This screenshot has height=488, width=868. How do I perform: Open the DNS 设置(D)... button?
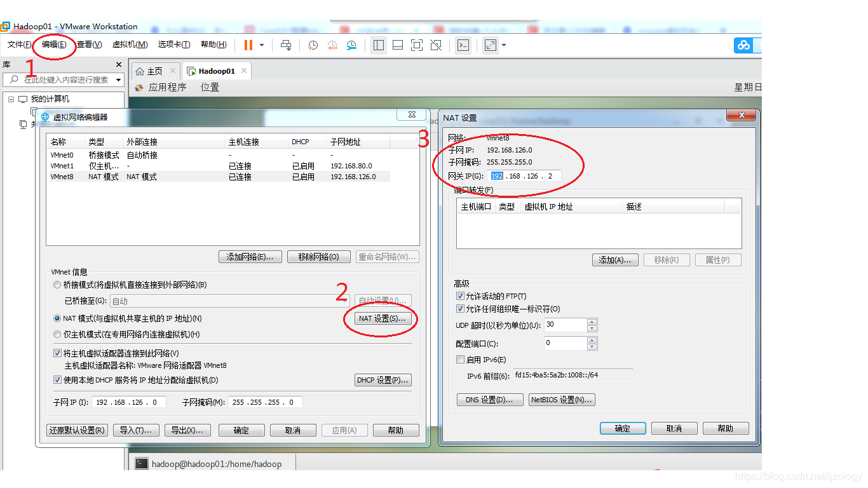[x=490, y=400]
